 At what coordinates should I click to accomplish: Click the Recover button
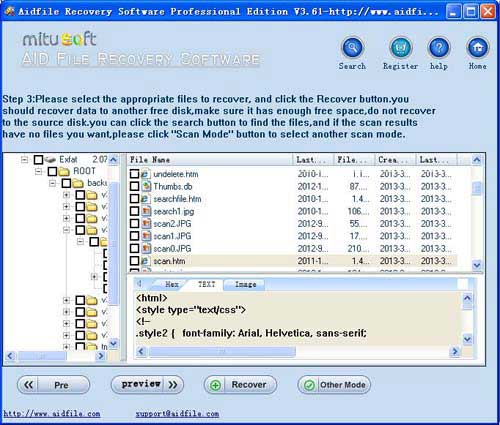[240, 385]
